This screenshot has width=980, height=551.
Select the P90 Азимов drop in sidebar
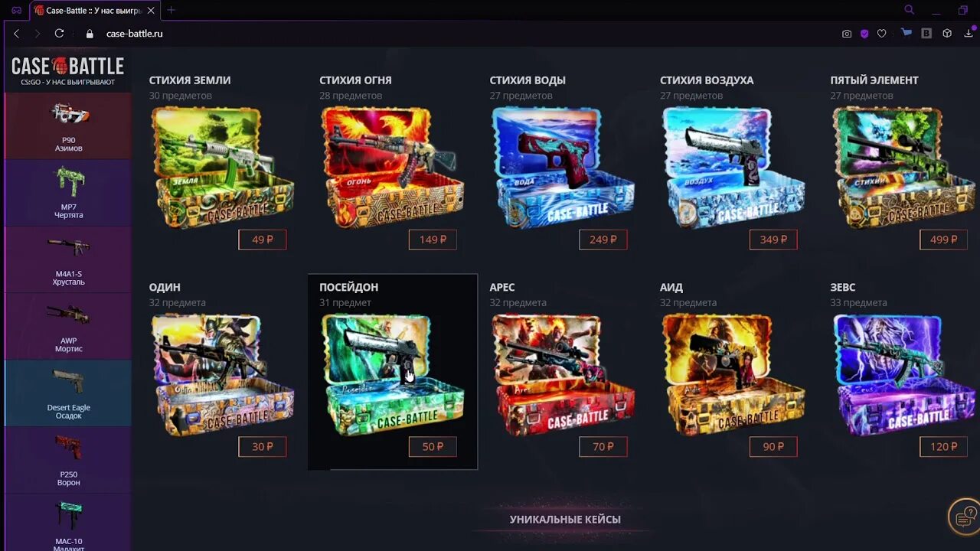tap(67, 126)
